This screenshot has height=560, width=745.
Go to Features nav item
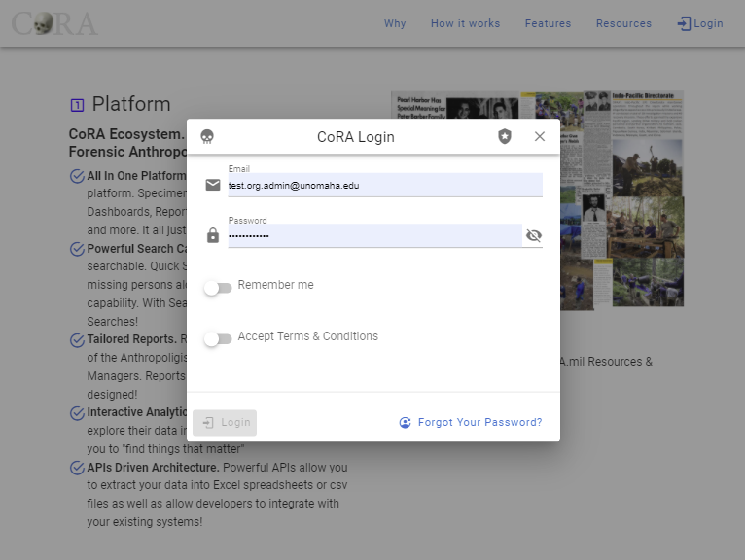click(x=548, y=23)
